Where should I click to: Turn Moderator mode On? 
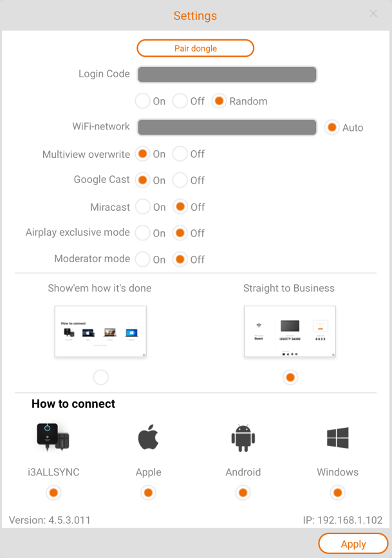coord(143,260)
